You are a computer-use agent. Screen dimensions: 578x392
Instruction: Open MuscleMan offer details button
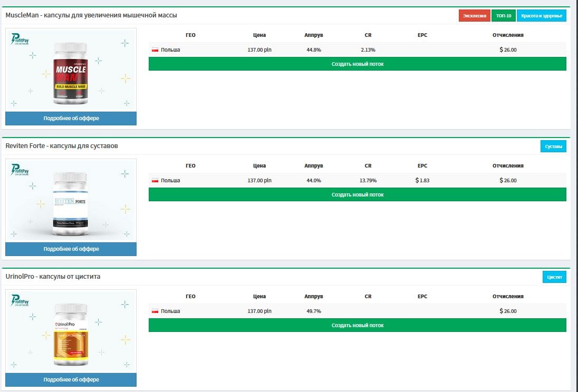pyautogui.click(x=71, y=118)
